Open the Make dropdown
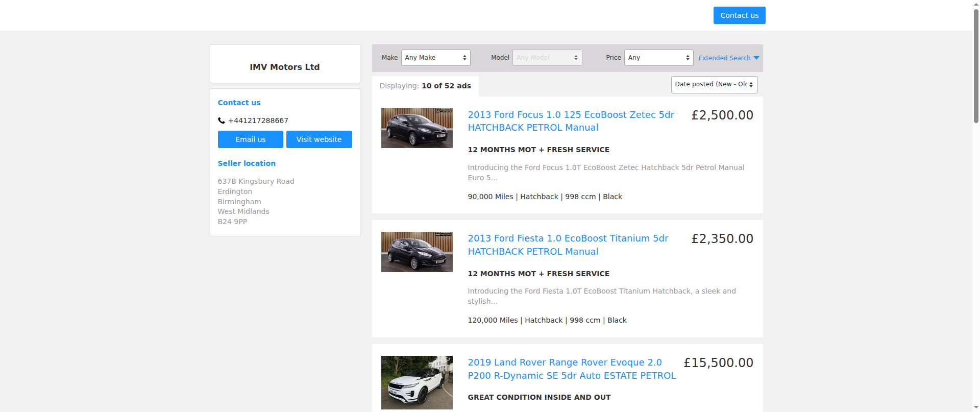This screenshot has width=980, height=412. pyautogui.click(x=435, y=58)
